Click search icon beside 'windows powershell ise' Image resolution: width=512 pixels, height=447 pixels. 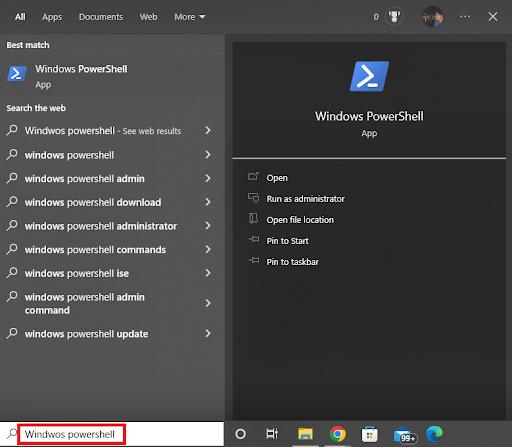click(x=12, y=272)
